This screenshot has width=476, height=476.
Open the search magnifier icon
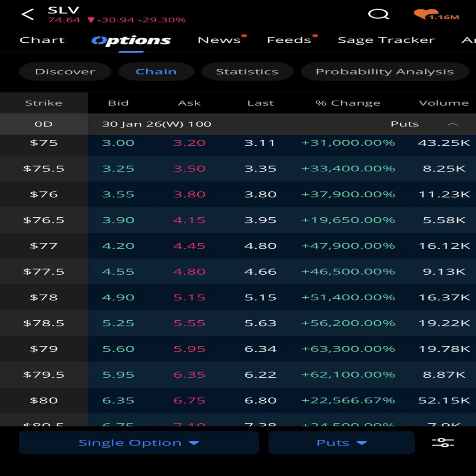pos(378,14)
